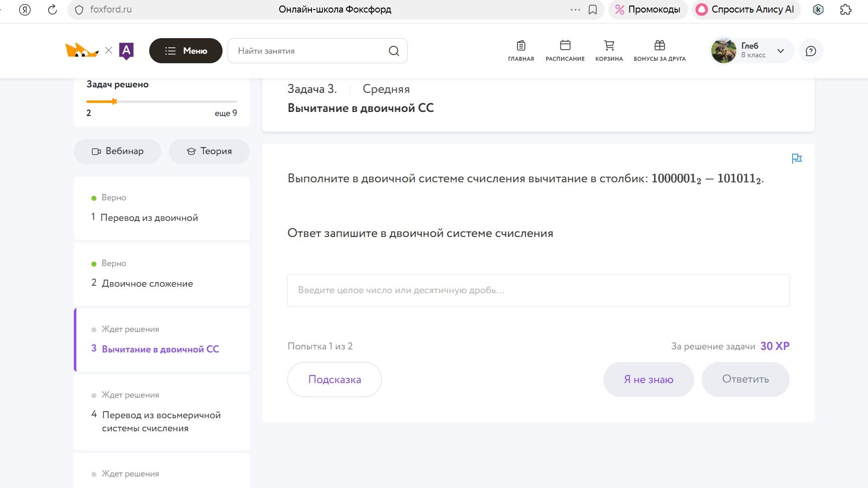
Task: Select task 1 Перевод из двоичной
Action: tap(162, 208)
